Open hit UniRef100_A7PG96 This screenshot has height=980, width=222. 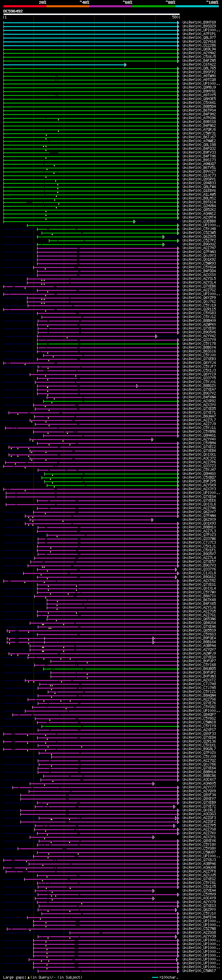pos(199,118)
